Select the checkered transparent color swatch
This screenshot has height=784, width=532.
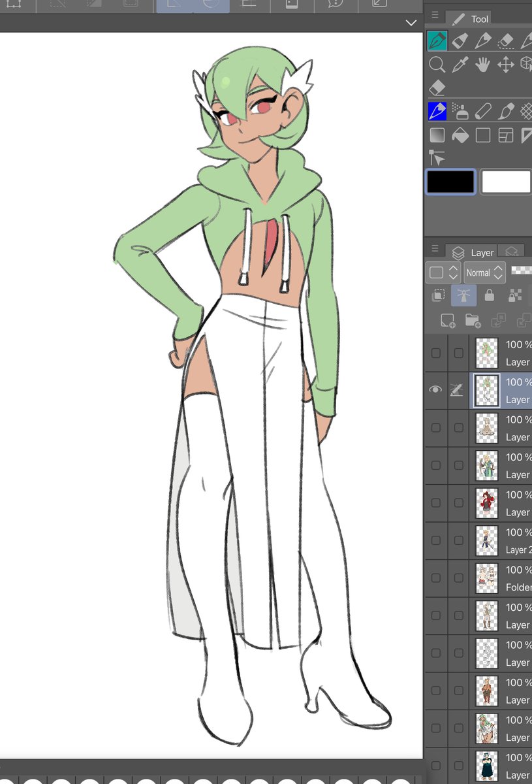(x=522, y=269)
